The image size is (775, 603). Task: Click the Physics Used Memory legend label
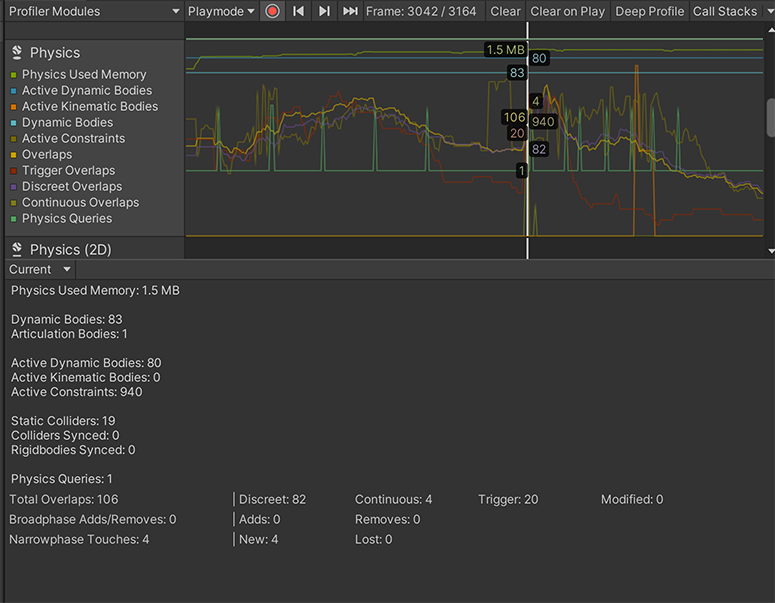pos(84,75)
